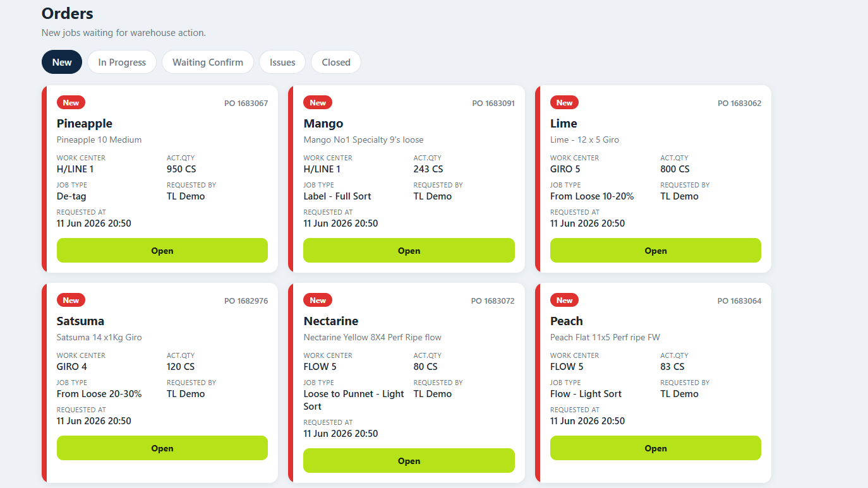Screen dimensions: 868x488
Task: View the Closed orders tab
Action: (336, 62)
